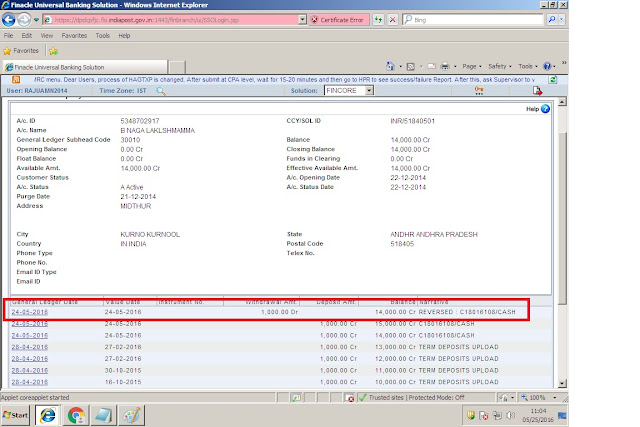Open the Safety dropdown menu
640x427 pixels.
point(500,66)
